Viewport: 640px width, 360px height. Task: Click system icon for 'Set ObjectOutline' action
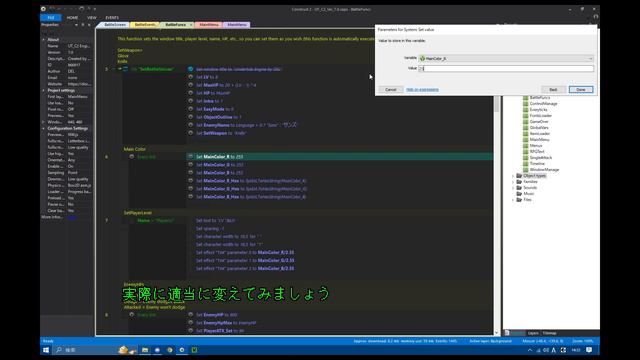[191, 117]
